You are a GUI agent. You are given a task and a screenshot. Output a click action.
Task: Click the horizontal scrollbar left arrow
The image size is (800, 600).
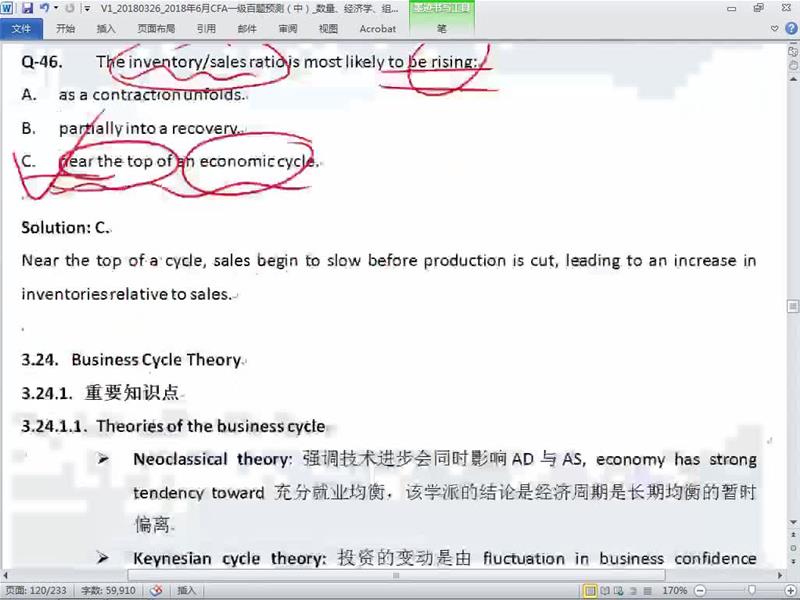(5, 575)
